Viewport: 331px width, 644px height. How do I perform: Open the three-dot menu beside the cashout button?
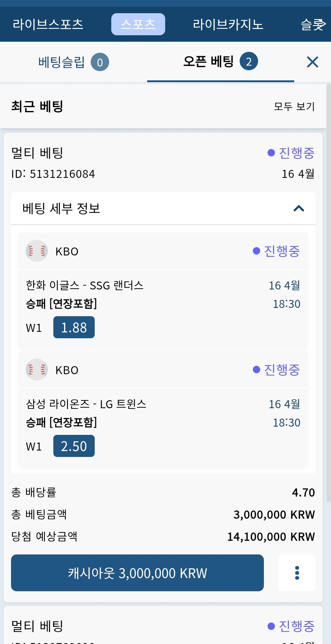[x=297, y=573]
